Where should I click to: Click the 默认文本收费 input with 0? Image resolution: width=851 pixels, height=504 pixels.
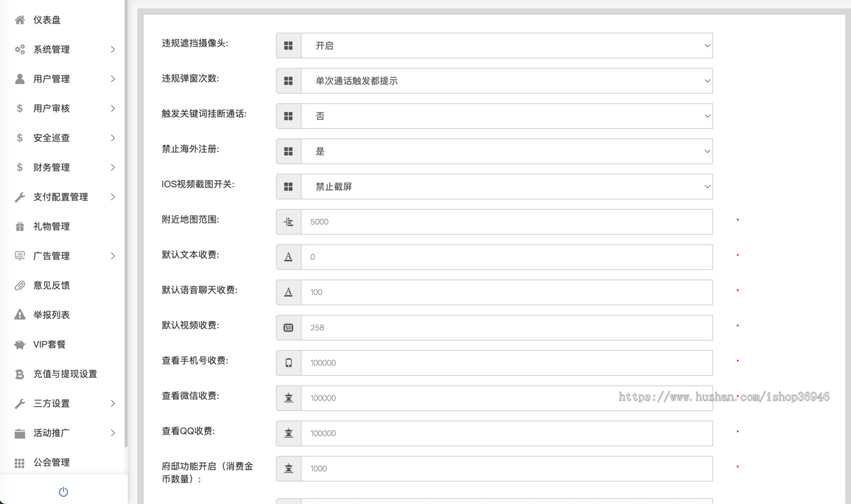[x=507, y=257]
